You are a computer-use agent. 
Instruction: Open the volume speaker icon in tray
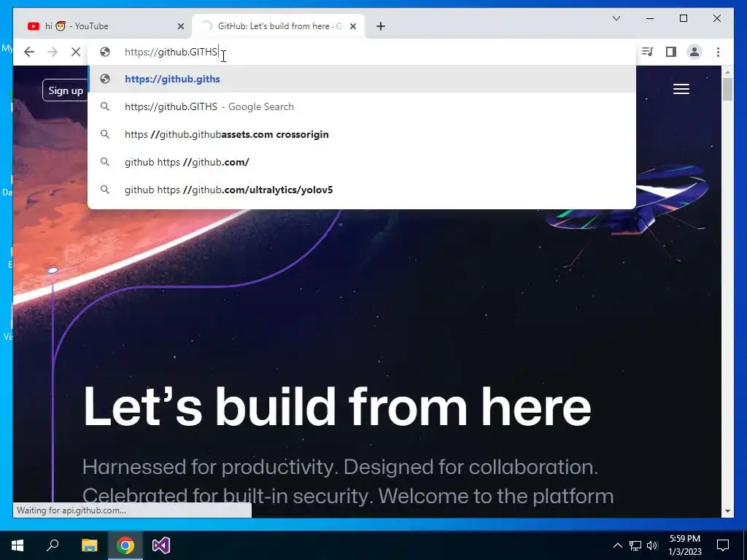(652, 545)
